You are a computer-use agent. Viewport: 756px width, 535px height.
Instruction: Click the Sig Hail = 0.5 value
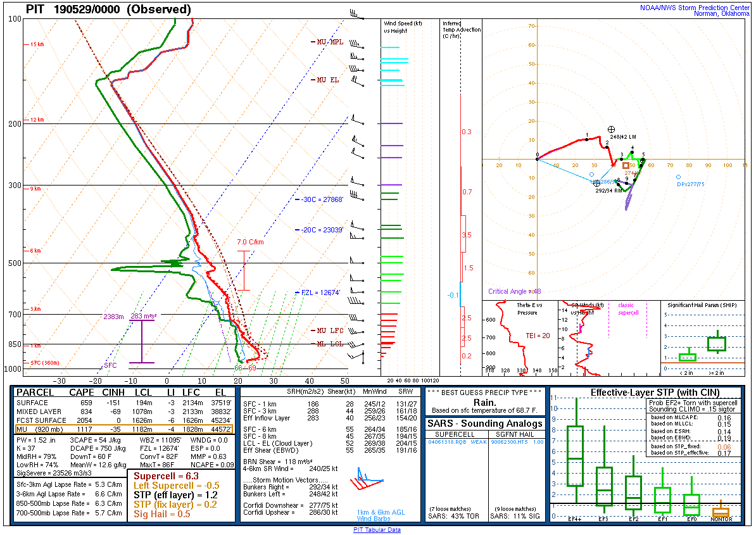[x=162, y=514]
